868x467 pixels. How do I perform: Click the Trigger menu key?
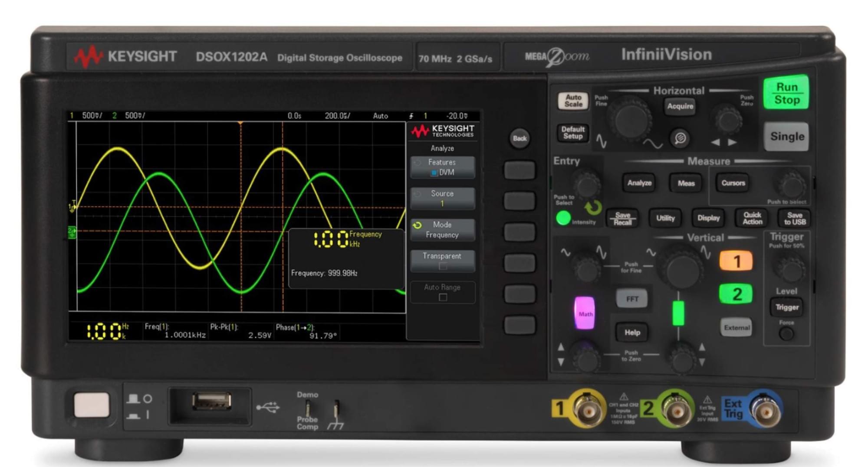pos(787,307)
